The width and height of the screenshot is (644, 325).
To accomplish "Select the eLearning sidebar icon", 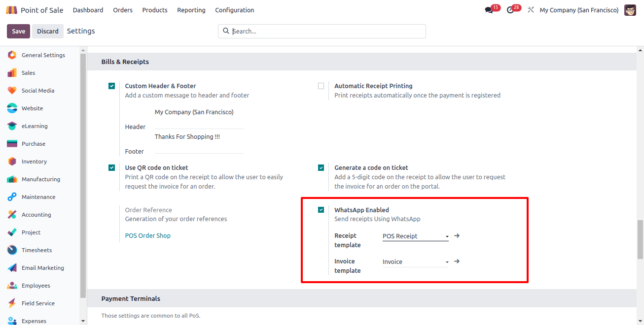I will click(12, 126).
